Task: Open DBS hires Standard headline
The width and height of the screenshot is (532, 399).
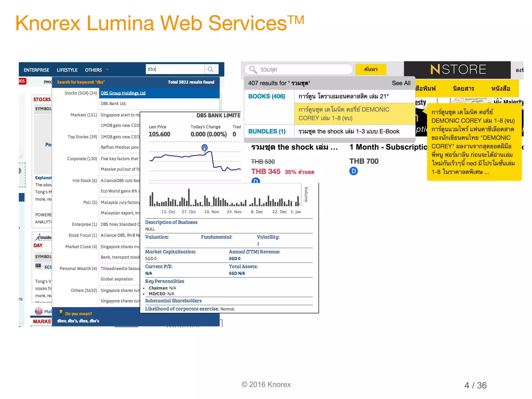Action: coord(120,224)
